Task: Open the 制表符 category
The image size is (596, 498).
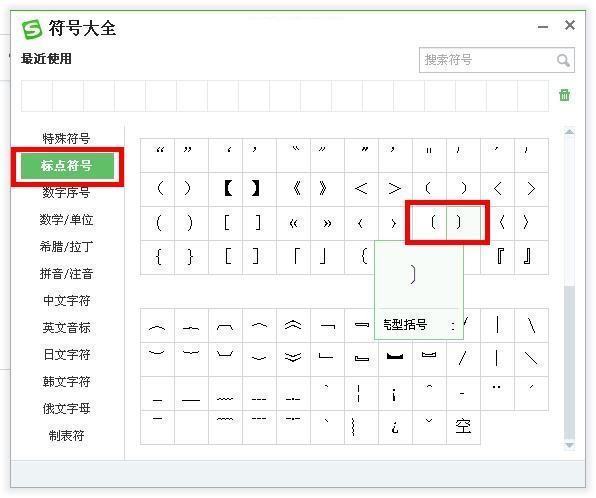Action: pos(66,436)
